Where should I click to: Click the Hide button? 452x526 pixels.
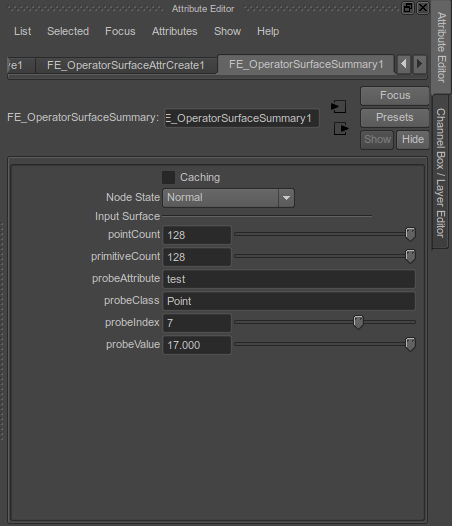[413, 140]
